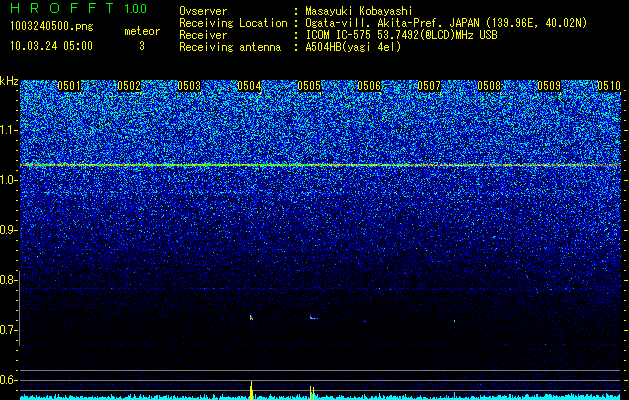
Task: Click the Receiving antenna label
Action: click(x=230, y=47)
